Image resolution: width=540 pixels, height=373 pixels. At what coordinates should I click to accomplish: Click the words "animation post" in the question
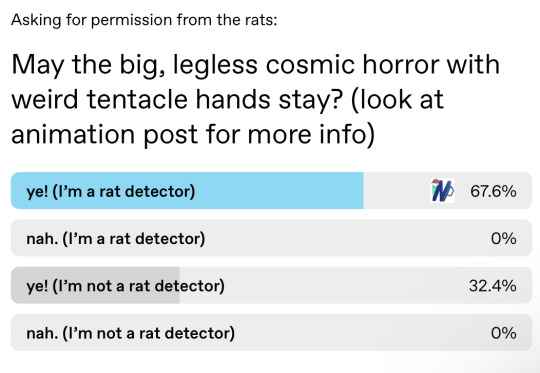[104, 134]
